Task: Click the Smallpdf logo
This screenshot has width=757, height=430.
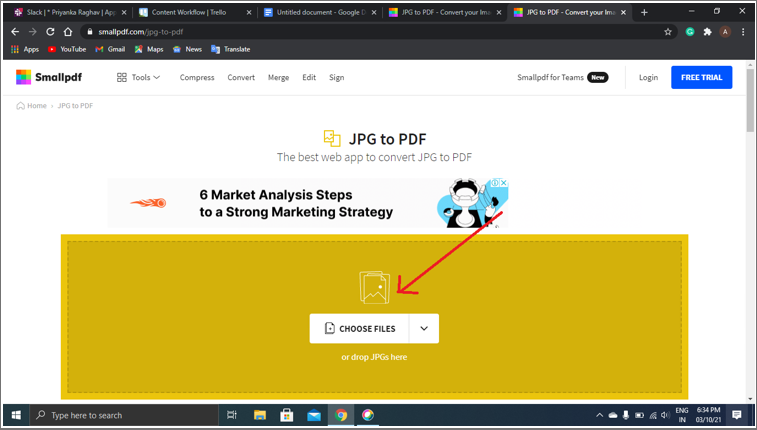Action: click(52, 77)
